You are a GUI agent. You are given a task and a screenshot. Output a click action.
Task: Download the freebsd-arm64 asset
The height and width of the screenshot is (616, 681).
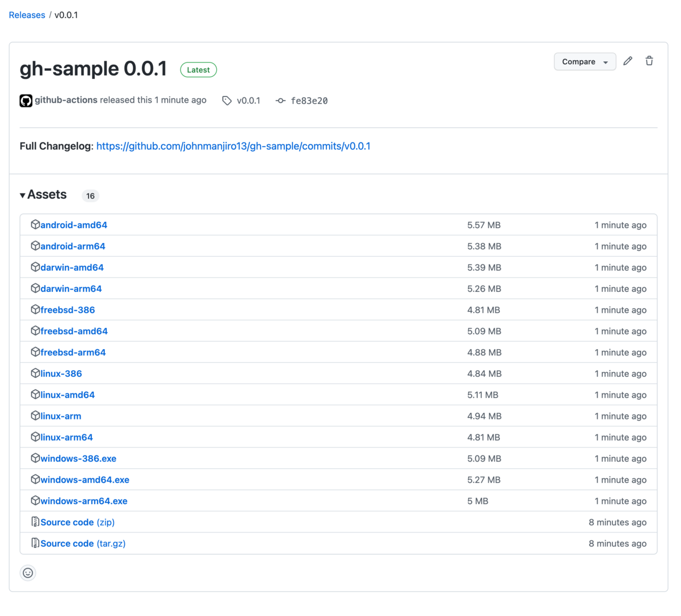click(73, 352)
